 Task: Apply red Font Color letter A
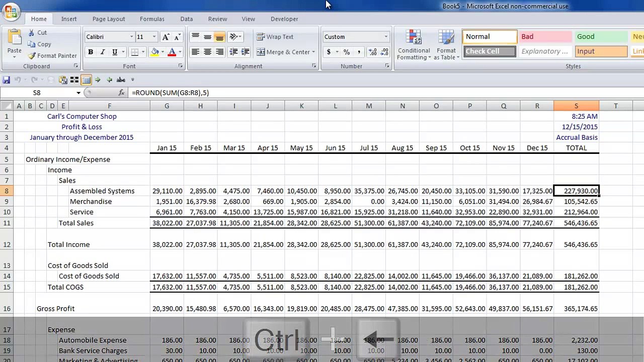pyautogui.click(x=172, y=52)
